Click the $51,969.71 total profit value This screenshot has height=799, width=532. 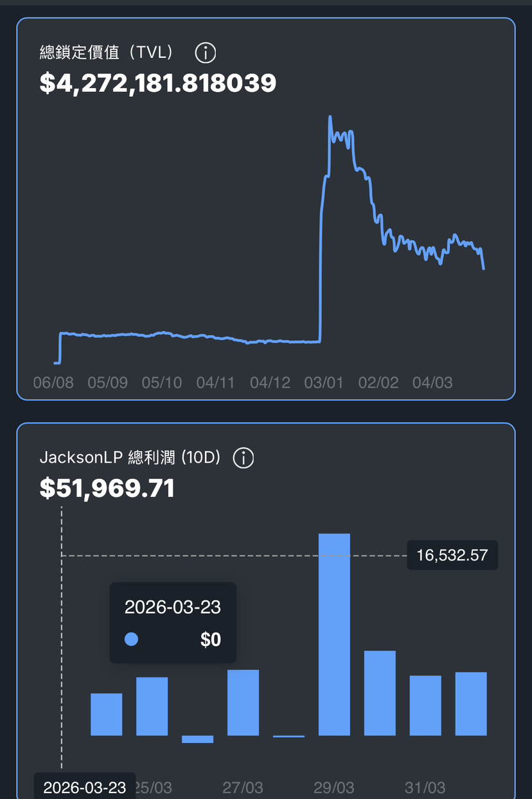point(107,489)
